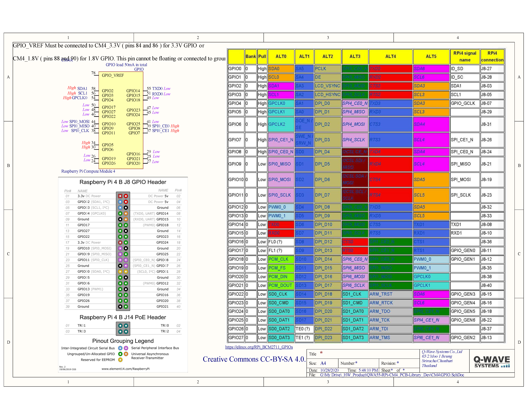Select the LCD_VSYNC cell in GPIO2 row
The height and width of the screenshot is (420, 528).
[x=328, y=86]
